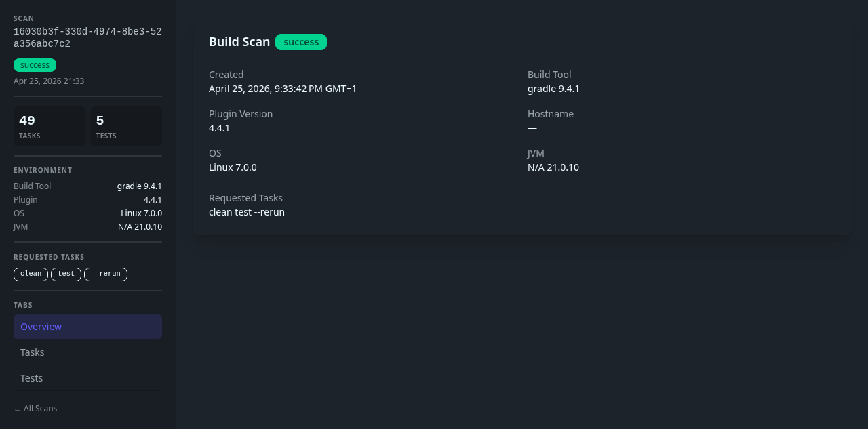Click the scan ID 16030b3f-330d-4974-8be3-52a356abc7c2
The height and width of the screenshot is (429, 868).
87,37
